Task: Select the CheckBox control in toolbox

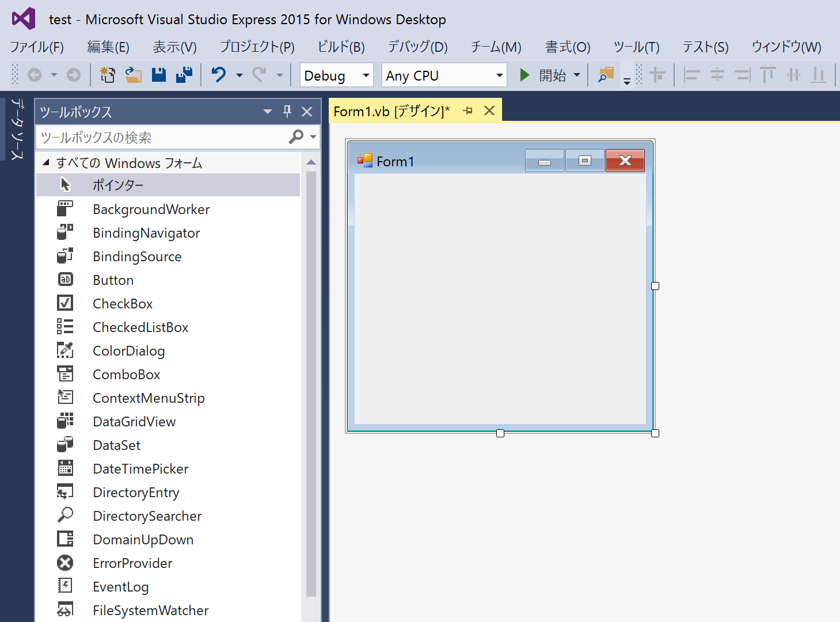Action: point(123,304)
